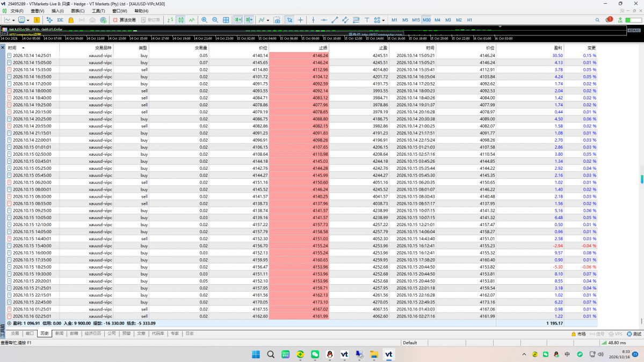
Task: Switch to the 交易 tab
Action: click(x=15, y=334)
